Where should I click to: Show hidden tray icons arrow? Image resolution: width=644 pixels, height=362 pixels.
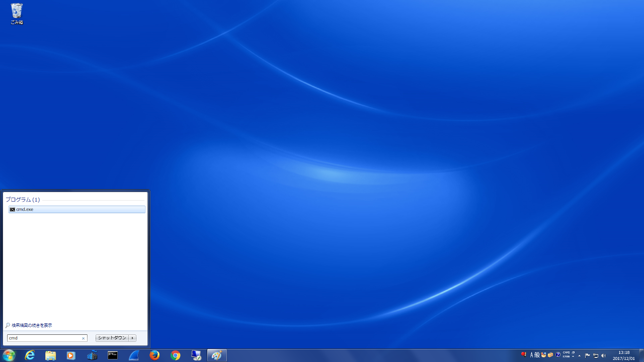580,355
